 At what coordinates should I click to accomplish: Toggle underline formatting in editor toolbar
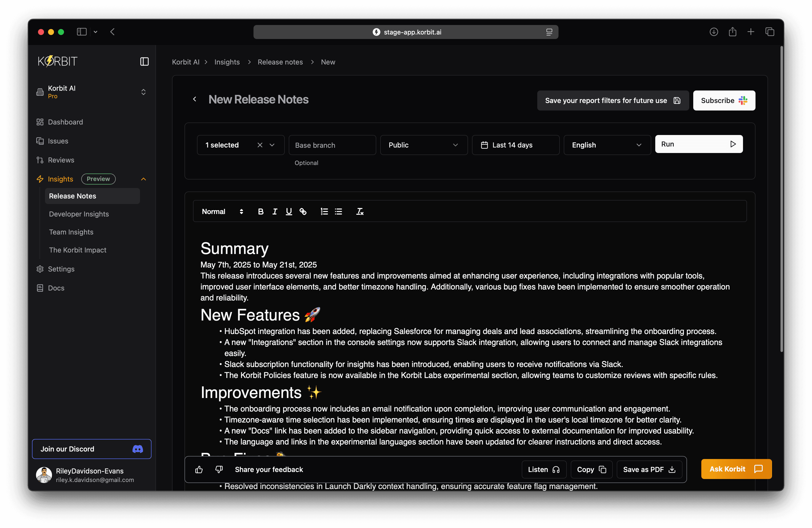(289, 211)
